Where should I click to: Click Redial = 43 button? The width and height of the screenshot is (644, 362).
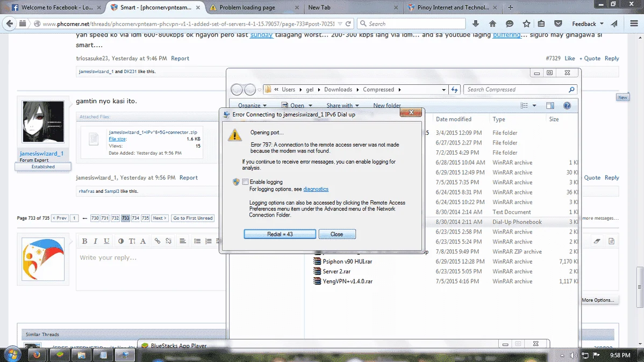[280, 234]
